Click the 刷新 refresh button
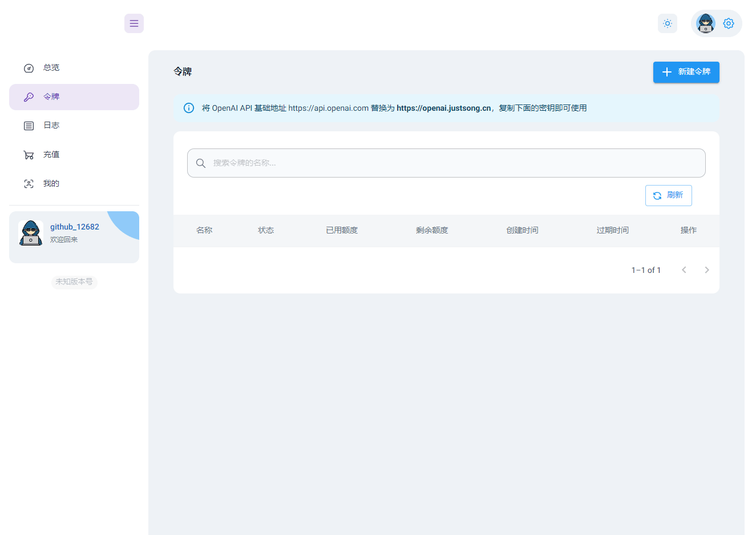 tap(668, 195)
